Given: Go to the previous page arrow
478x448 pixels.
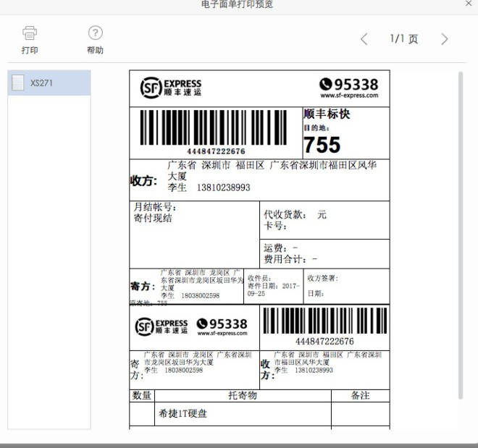Looking at the screenshot, I should click(364, 39).
